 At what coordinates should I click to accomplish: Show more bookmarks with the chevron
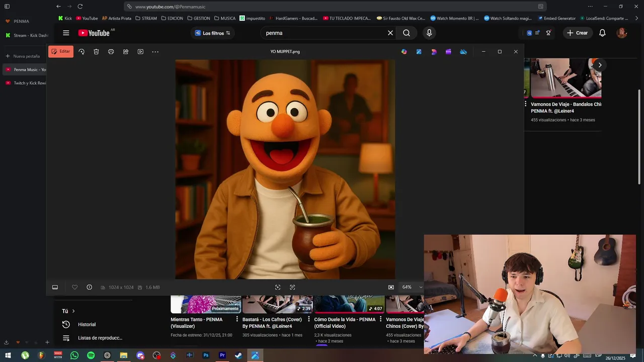637,18
